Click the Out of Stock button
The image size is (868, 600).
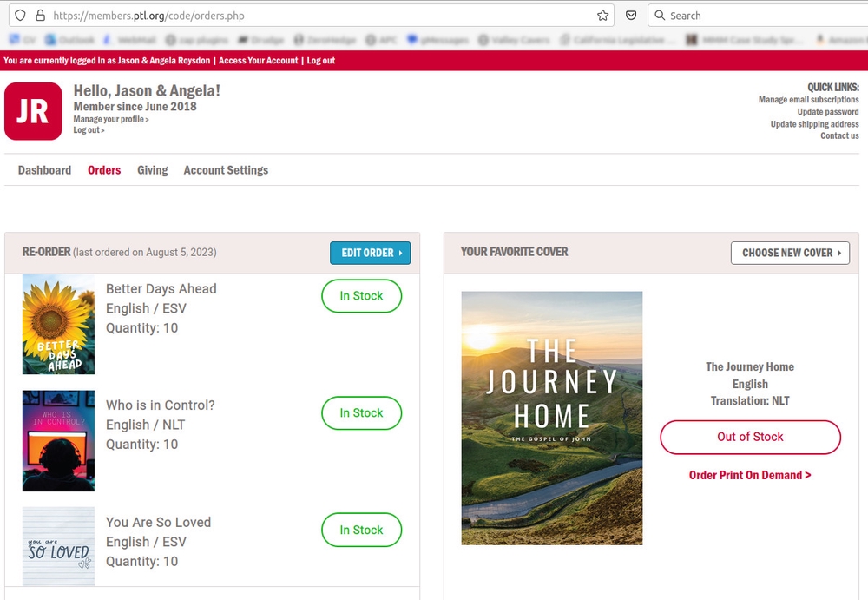click(750, 437)
